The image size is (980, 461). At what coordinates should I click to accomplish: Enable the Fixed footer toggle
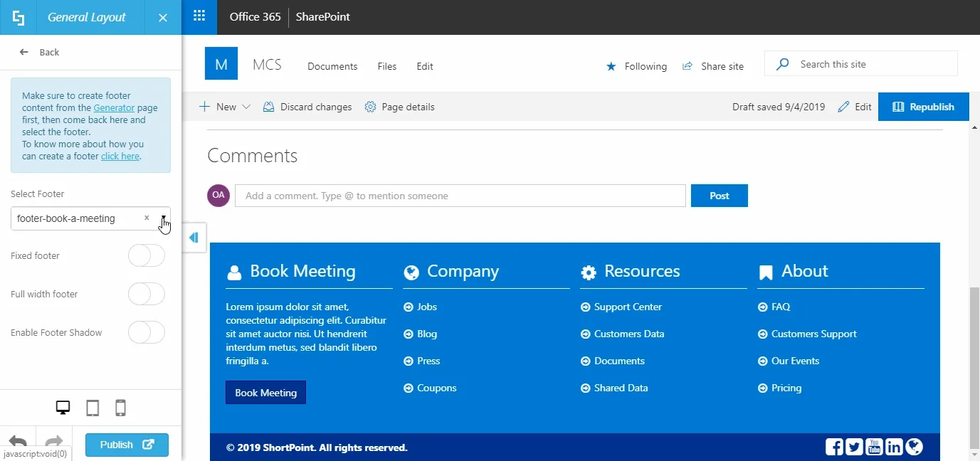(146, 255)
